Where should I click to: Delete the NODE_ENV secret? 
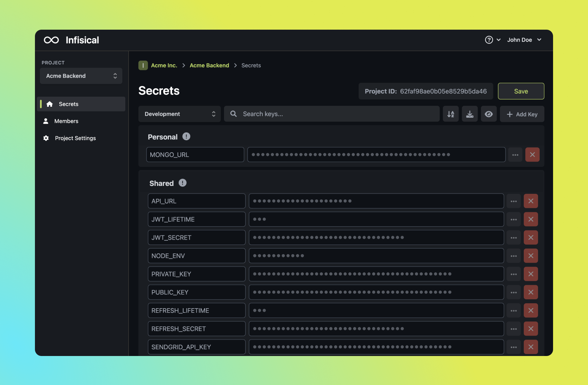tap(531, 256)
